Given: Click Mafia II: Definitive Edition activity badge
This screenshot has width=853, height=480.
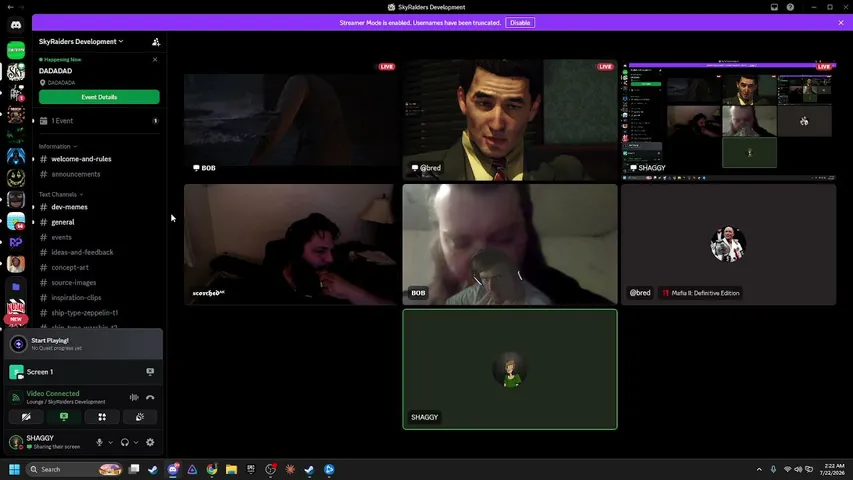Looking at the screenshot, I should pyautogui.click(x=701, y=293).
